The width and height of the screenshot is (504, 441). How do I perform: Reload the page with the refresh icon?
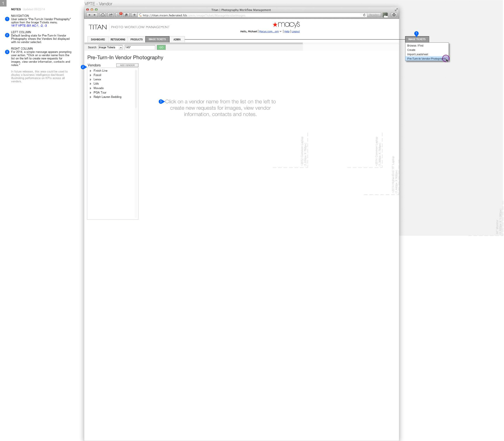(364, 15)
